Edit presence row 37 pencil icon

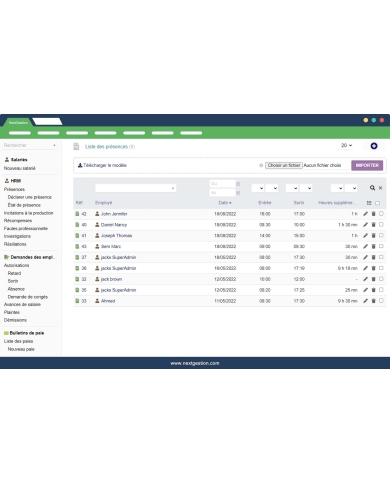coord(365,257)
